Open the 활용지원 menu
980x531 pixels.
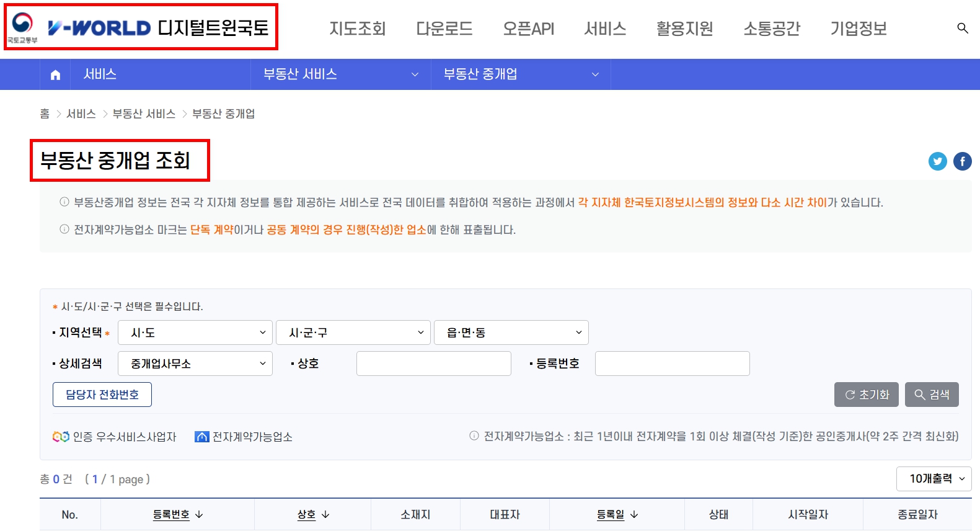(685, 29)
